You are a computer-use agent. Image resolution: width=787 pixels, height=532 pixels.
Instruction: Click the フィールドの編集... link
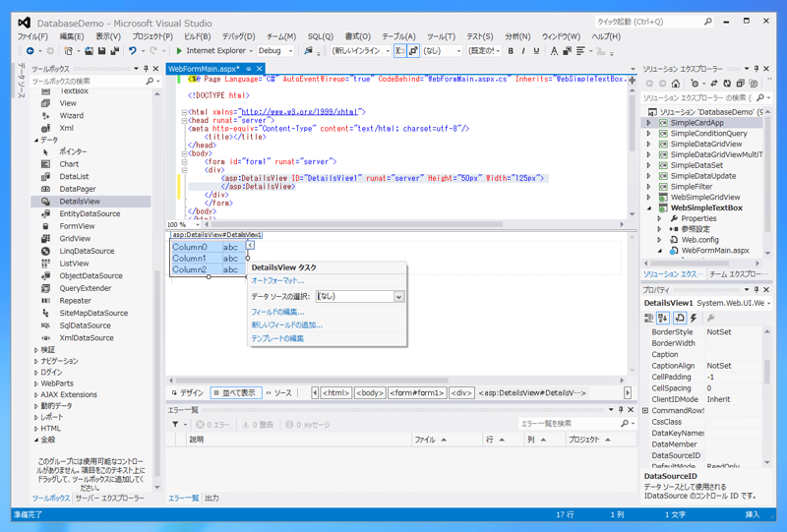277,312
